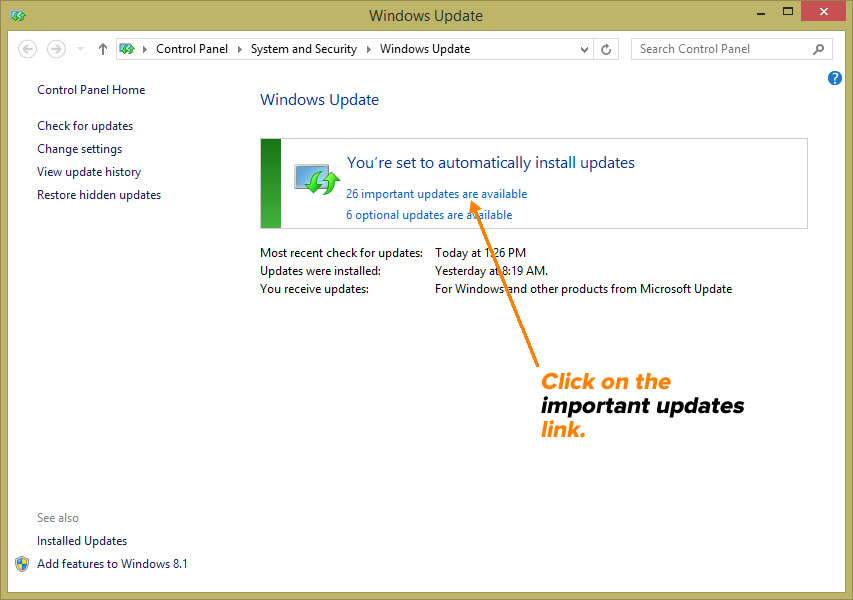
Task: Click the "Most recent check for updates:" label
Action: 341,252
